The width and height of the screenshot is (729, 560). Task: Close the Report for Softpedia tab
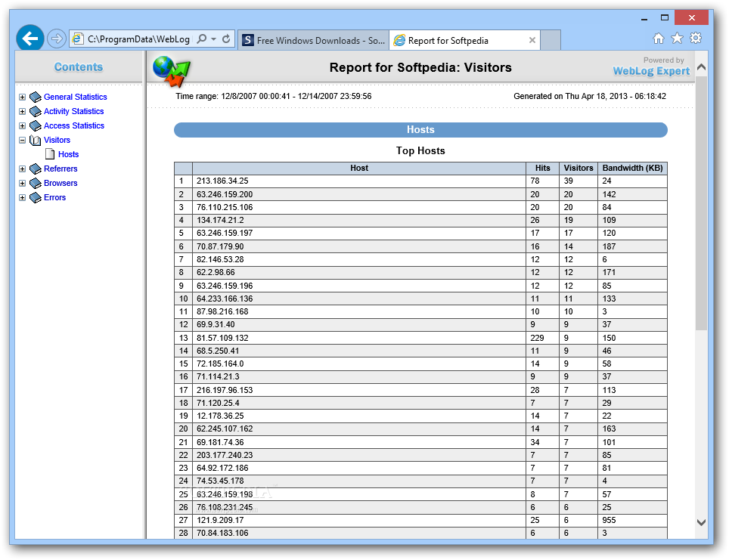pos(532,40)
